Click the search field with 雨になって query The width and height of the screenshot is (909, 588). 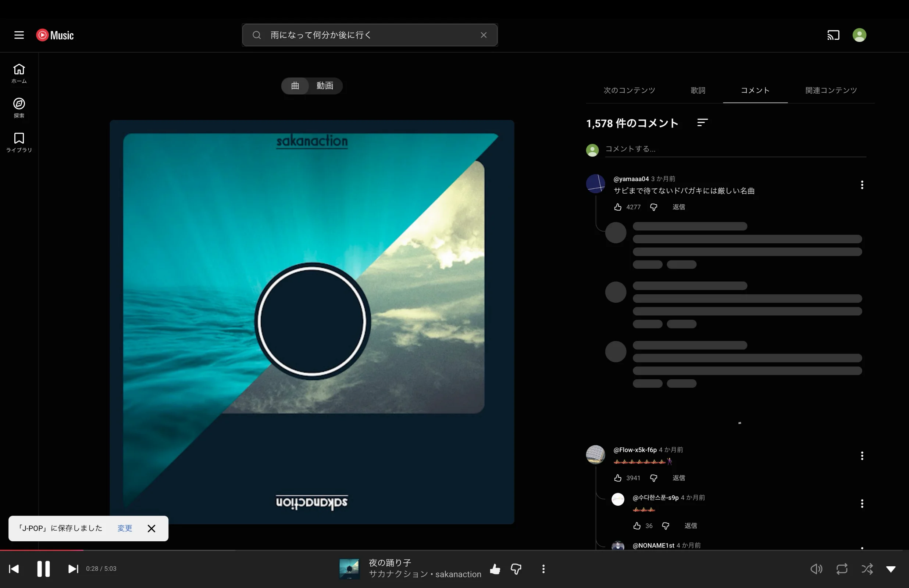point(370,35)
